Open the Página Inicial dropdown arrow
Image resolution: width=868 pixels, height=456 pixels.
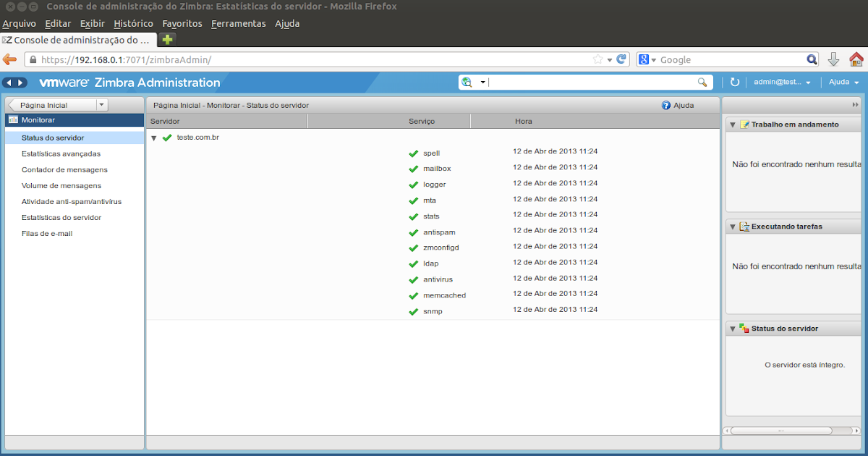coord(101,105)
